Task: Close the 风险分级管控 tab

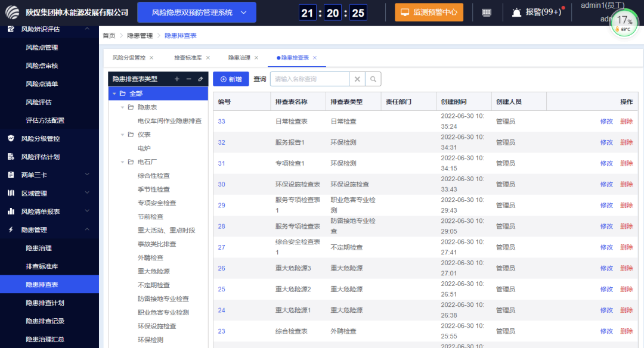Action: 151,58
